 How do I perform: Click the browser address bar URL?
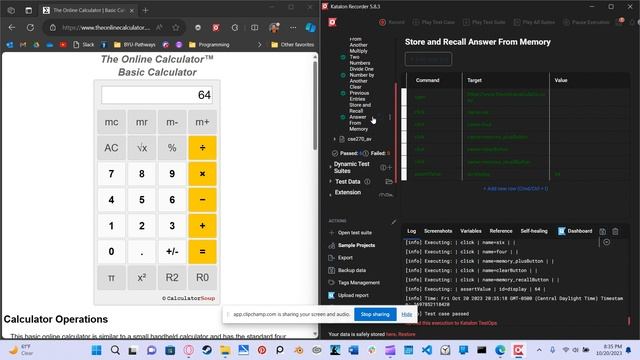pos(106,27)
